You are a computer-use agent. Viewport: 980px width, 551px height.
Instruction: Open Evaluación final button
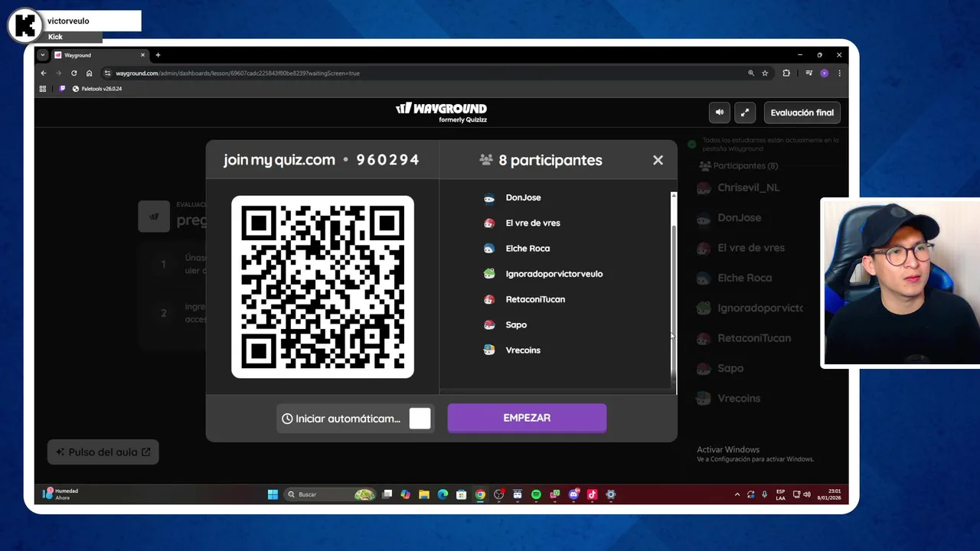pyautogui.click(x=802, y=112)
